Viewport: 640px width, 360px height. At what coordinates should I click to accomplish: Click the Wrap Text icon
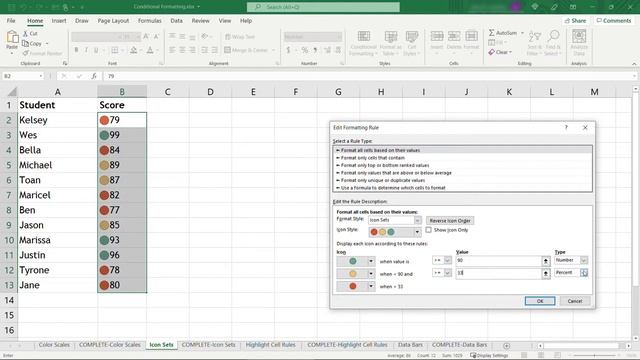pos(228,37)
